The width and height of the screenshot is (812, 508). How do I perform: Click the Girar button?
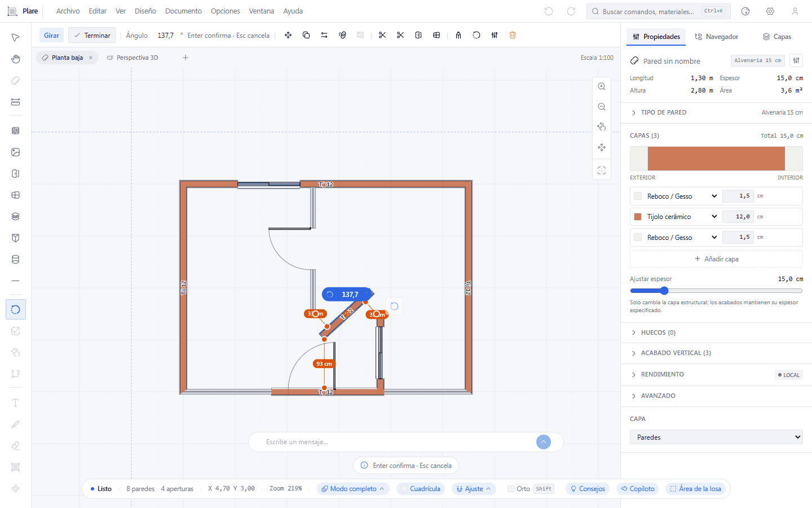click(52, 35)
